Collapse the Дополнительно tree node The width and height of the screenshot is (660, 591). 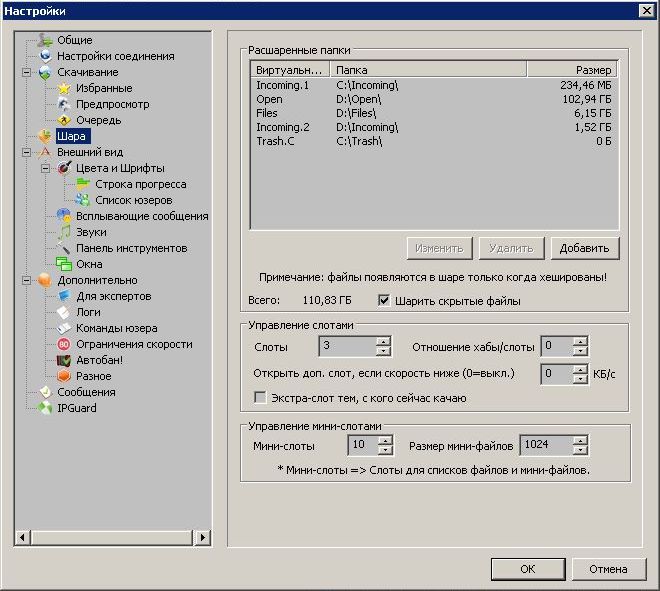point(27,280)
